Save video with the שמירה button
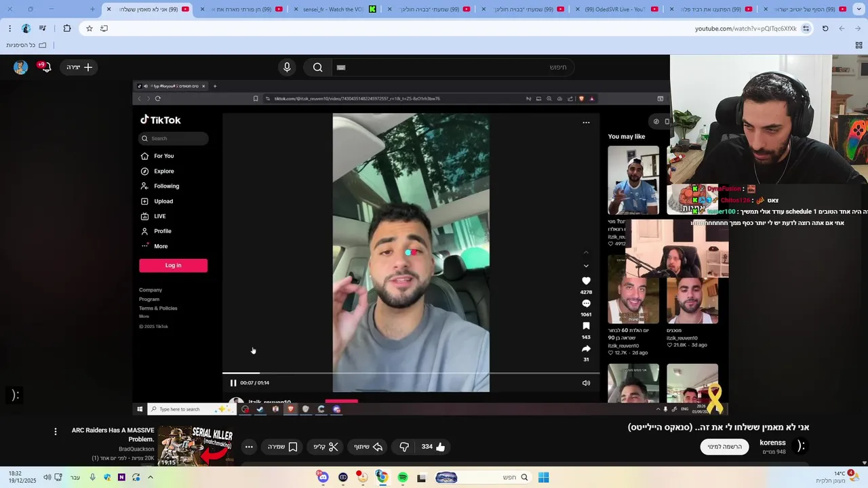The width and height of the screenshot is (868, 488). coord(283,447)
